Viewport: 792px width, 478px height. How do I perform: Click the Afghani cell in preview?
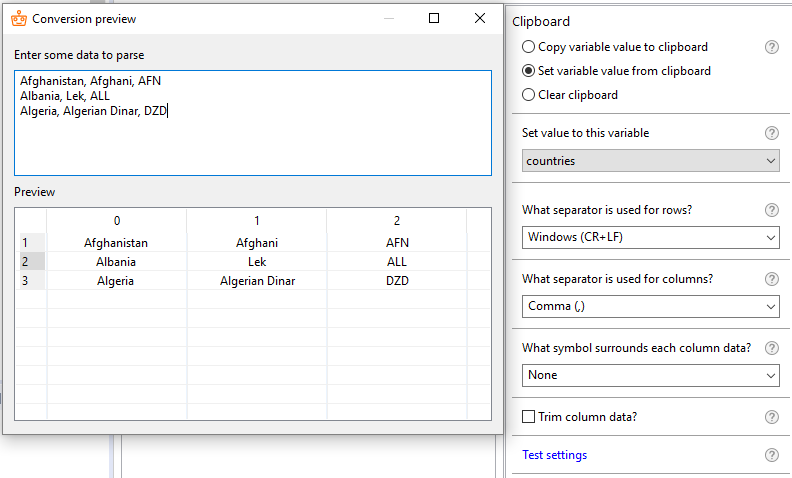click(257, 243)
